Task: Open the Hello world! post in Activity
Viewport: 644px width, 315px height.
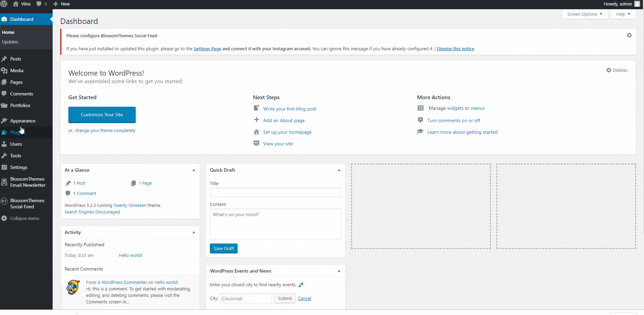Action: click(131, 255)
